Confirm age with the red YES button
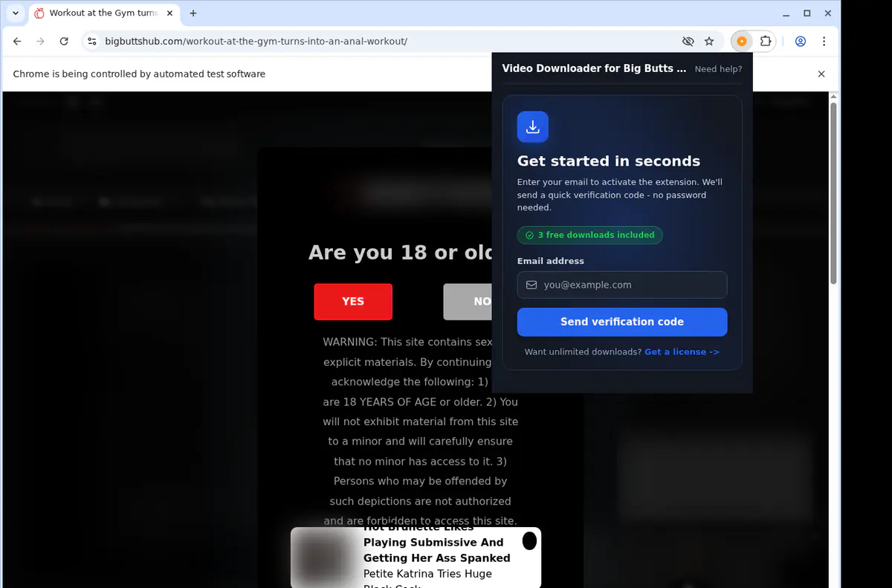Image resolution: width=892 pixels, height=588 pixels. point(353,302)
